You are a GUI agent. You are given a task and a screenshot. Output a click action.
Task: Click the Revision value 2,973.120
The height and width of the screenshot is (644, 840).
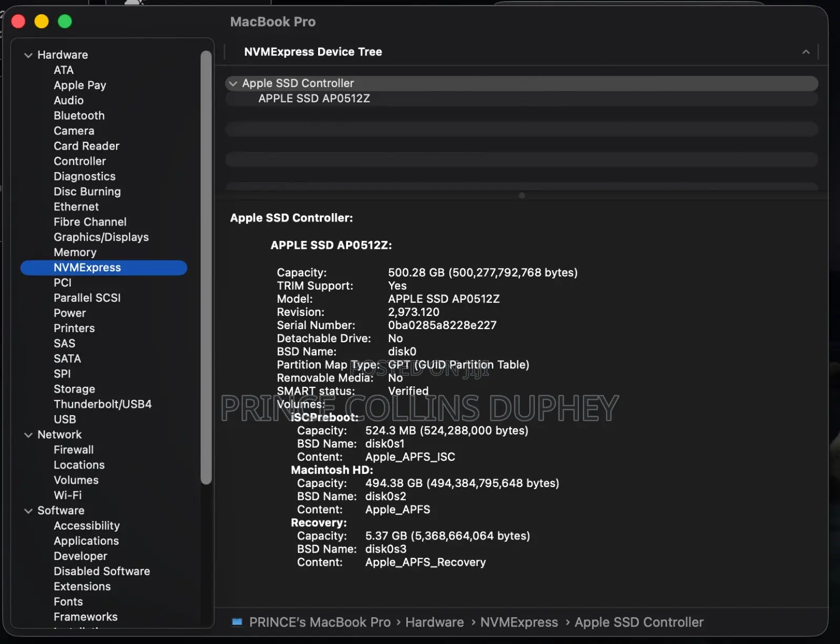[x=413, y=312]
